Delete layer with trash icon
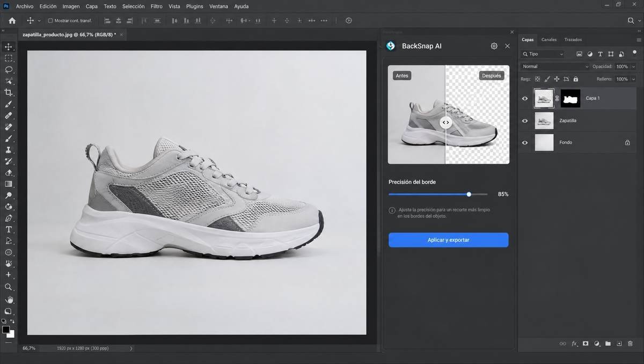 point(631,344)
